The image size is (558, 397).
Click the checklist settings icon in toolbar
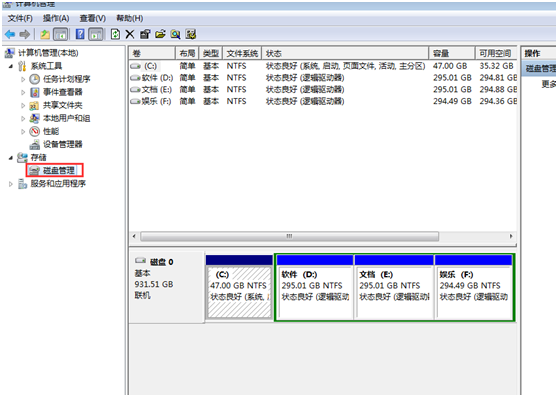pos(191,35)
